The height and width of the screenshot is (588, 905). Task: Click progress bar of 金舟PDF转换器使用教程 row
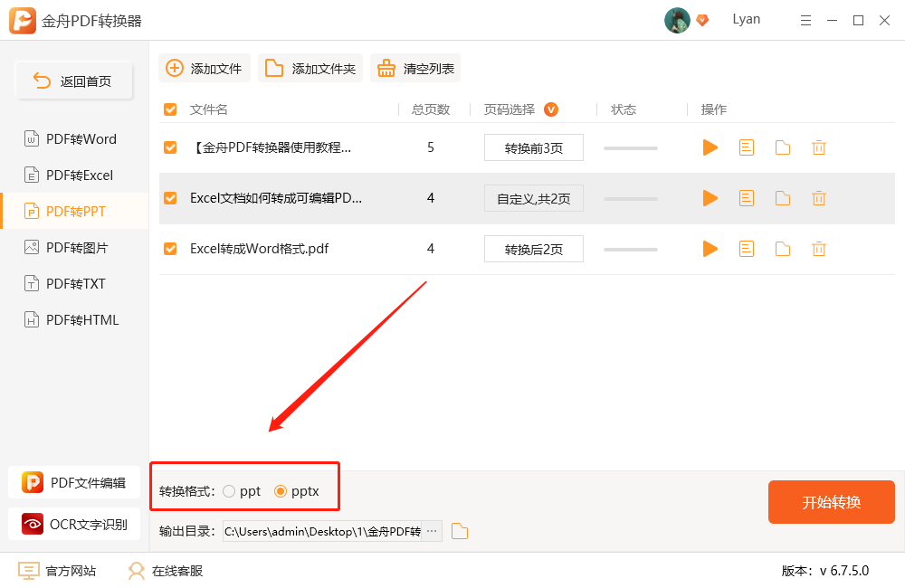click(631, 148)
